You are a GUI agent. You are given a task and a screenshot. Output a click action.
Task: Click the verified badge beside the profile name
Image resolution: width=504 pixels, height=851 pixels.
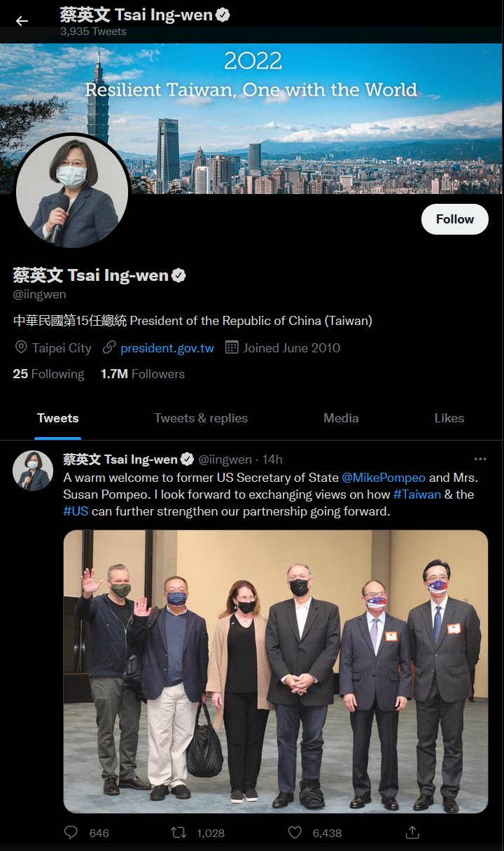178,275
